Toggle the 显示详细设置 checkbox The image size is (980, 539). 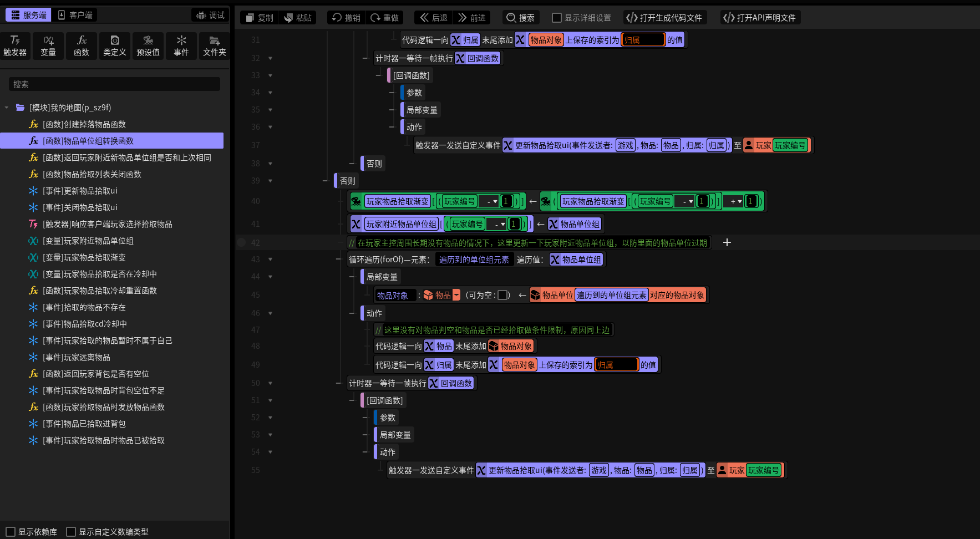click(x=557, y=18)
